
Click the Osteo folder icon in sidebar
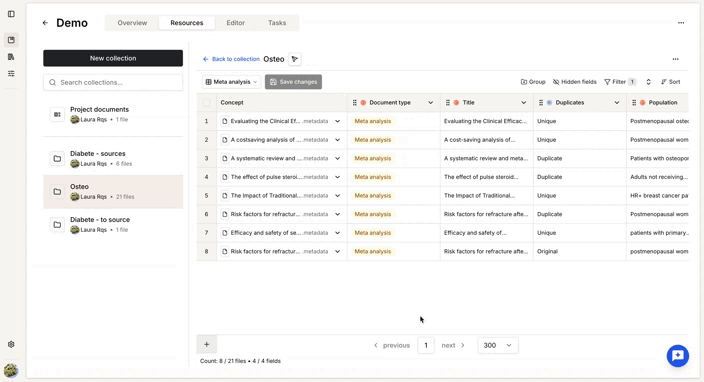click(57, 192)
